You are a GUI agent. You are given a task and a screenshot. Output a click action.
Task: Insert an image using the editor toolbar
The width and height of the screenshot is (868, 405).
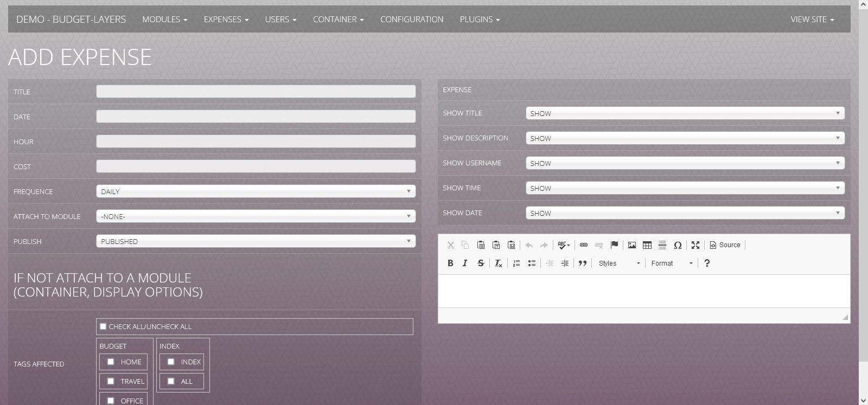632,245
